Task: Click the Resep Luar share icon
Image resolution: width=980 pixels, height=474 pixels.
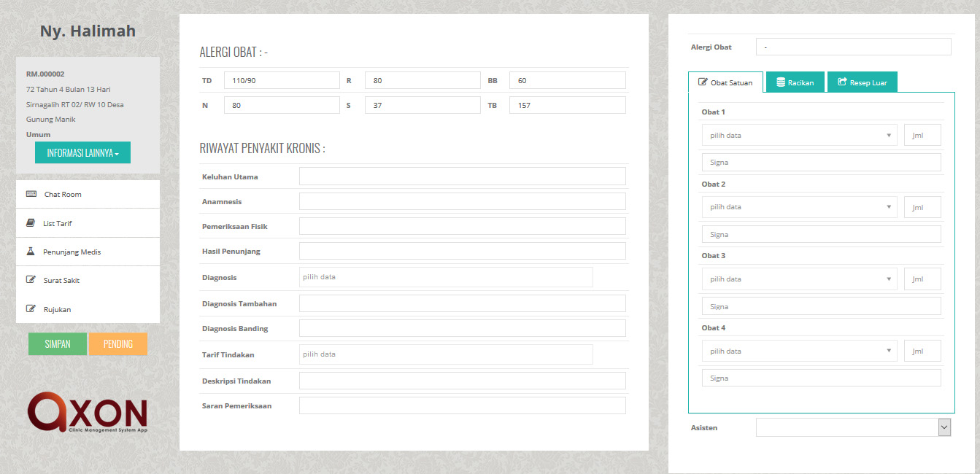Action: (x=842, y=82)
